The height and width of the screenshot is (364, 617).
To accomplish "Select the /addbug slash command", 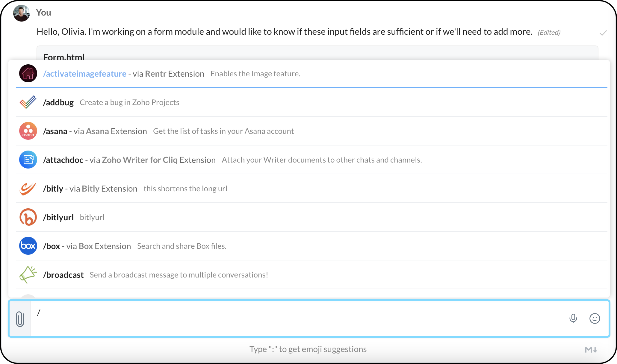I will [x=58, y=102].
